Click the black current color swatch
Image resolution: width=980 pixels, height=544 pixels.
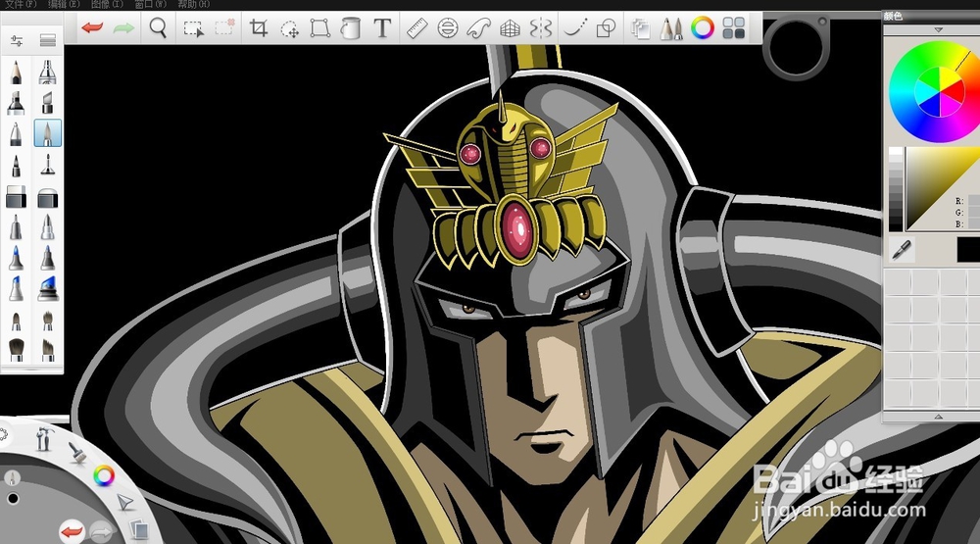click(969, 250)
